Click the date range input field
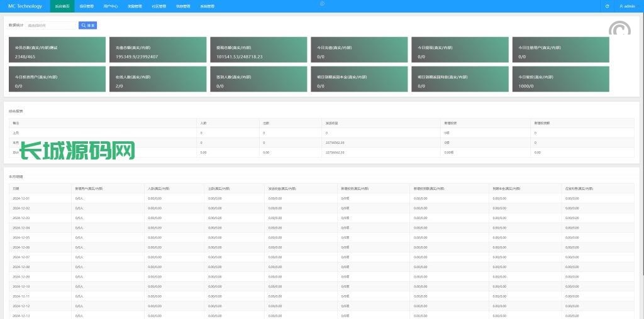This screenshot has width=644, height=319. (x=51, y=26)
